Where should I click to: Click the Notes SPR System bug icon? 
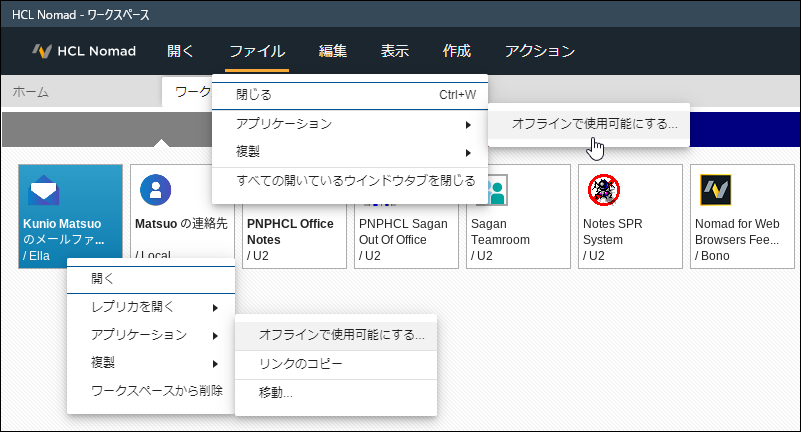[603, 190]
